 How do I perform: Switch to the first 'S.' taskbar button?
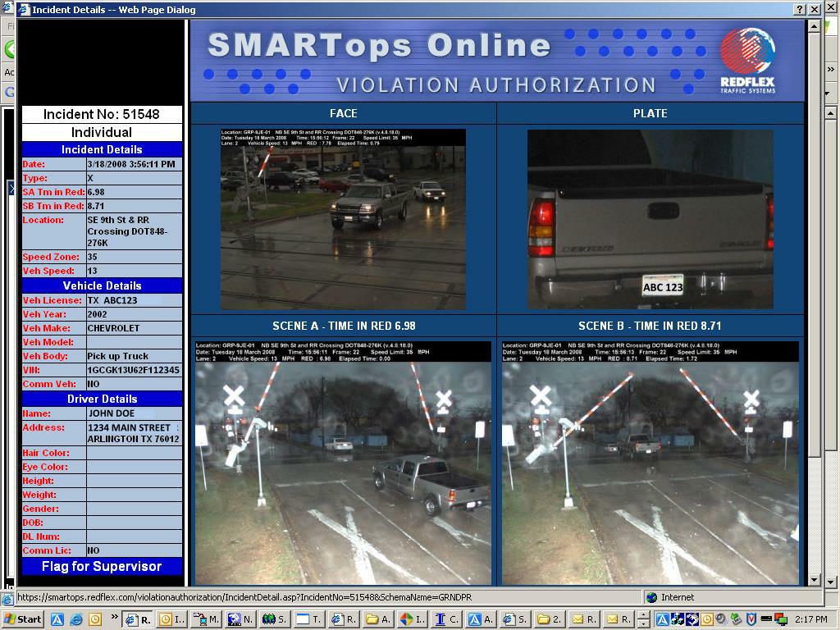[x=275, y=619]
